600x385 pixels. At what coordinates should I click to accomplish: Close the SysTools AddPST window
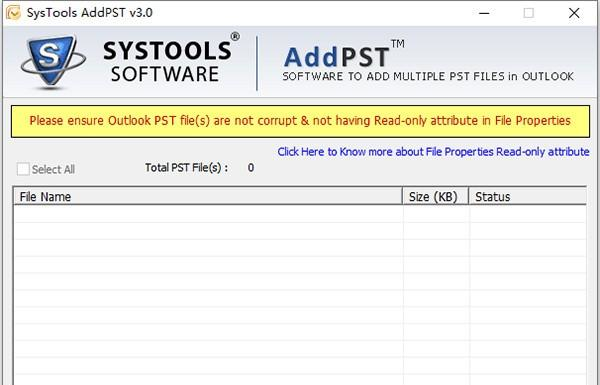(574, 13)
